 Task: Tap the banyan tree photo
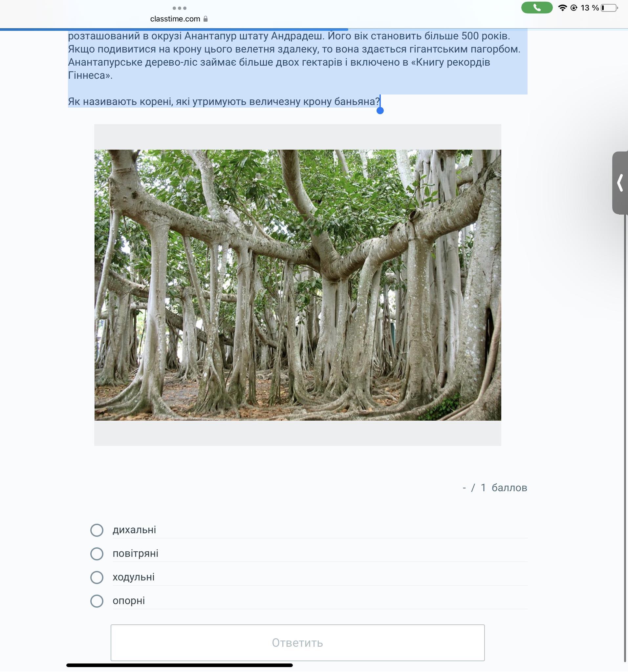298,285
